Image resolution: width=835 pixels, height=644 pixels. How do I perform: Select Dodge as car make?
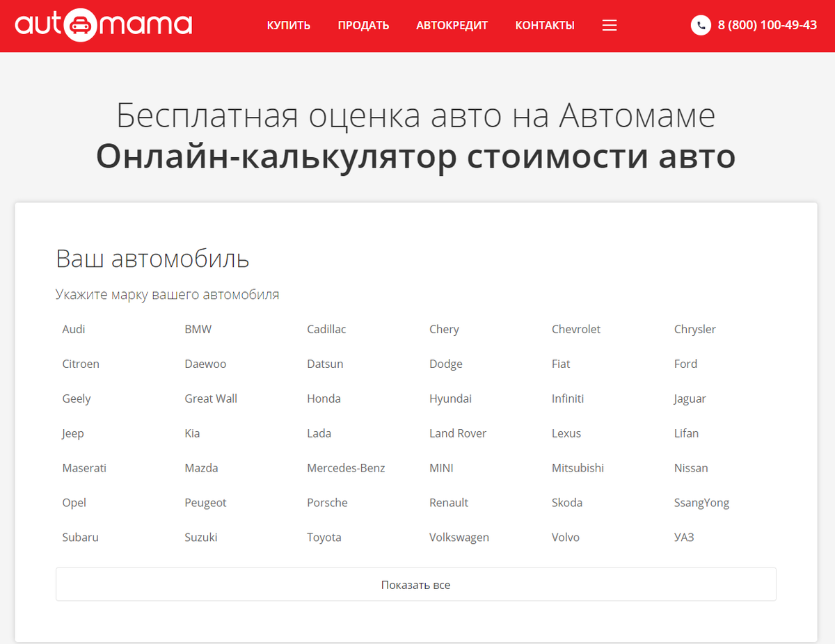(446, 364)
